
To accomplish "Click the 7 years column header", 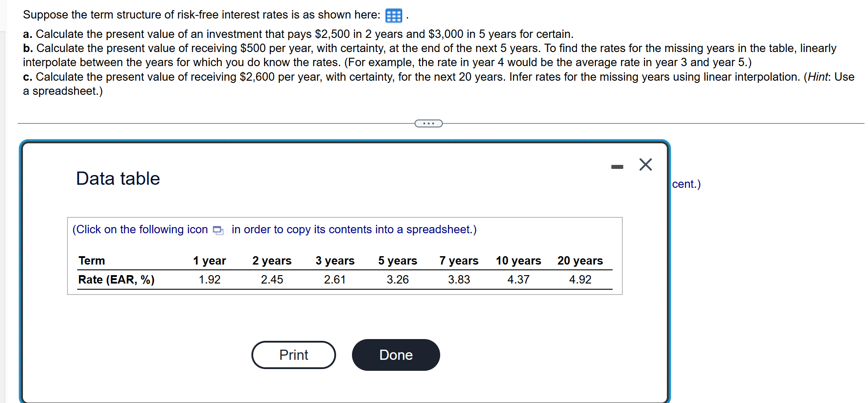I will (459, 260).
